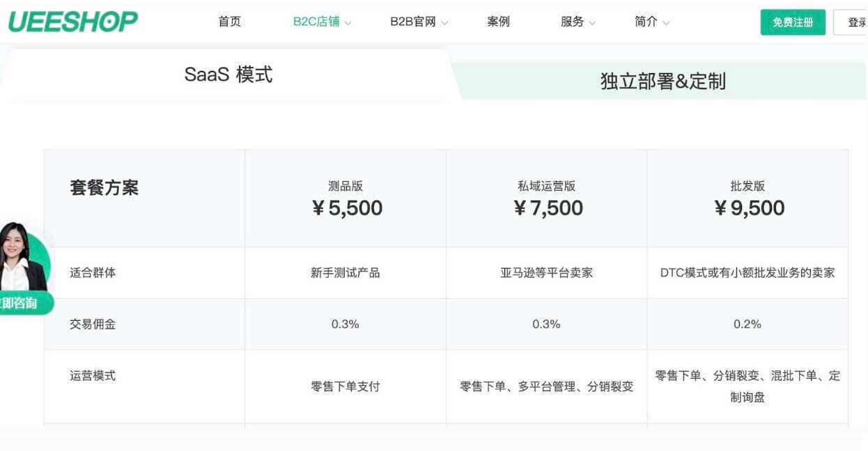Click the 交易佣金 row label

[x=93, y=324]
